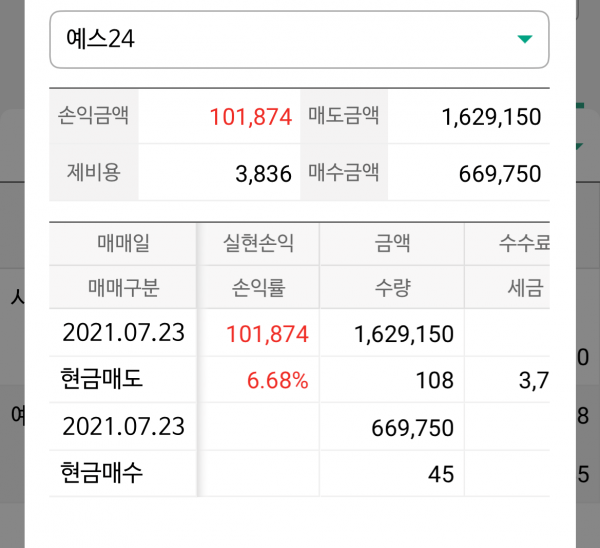Click the 금액 column header
This screenshot has height=548, width=600.
point(391,243)
